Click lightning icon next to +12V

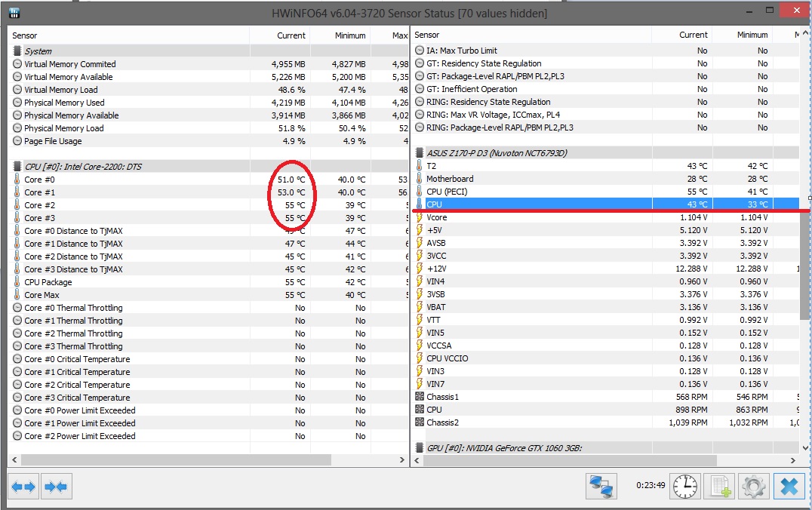(420, 269)
